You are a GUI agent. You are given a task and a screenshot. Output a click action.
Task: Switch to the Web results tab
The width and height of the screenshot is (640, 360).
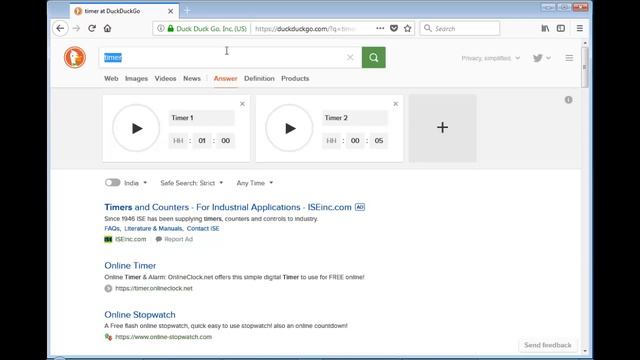coord(111,78)
